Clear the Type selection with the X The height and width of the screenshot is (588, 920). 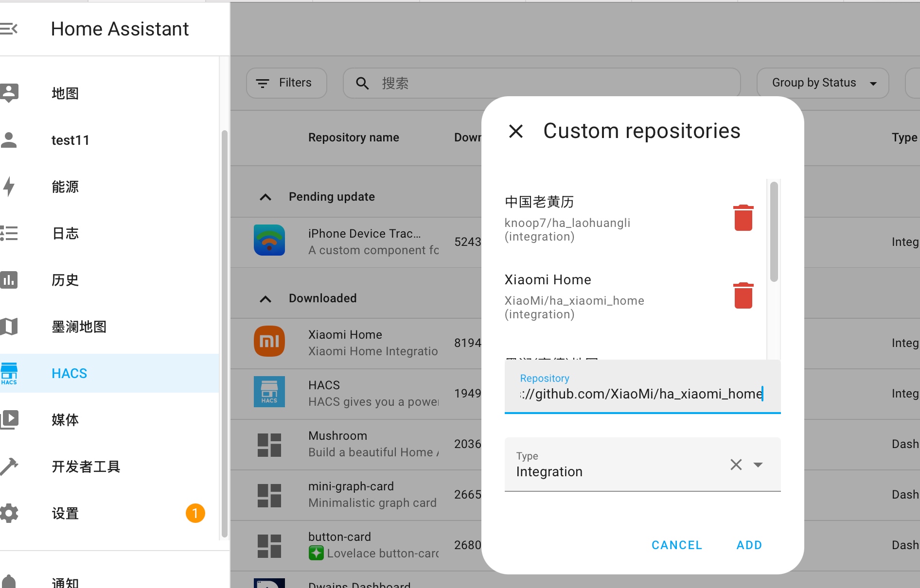(736, 465)
